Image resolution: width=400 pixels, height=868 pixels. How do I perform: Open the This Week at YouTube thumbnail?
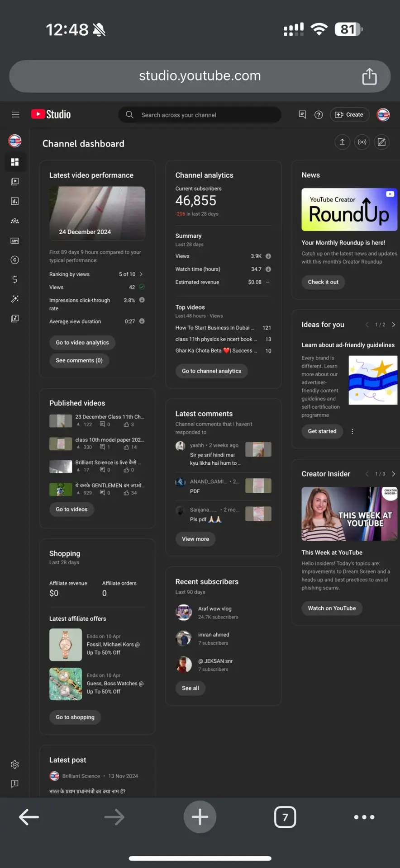[349, 514]
